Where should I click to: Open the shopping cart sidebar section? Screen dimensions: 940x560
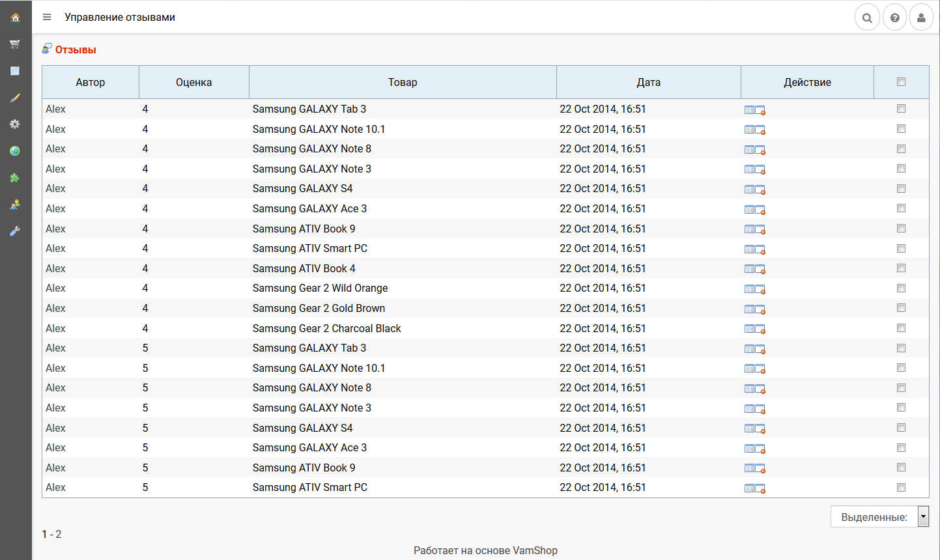pos(15,44)
